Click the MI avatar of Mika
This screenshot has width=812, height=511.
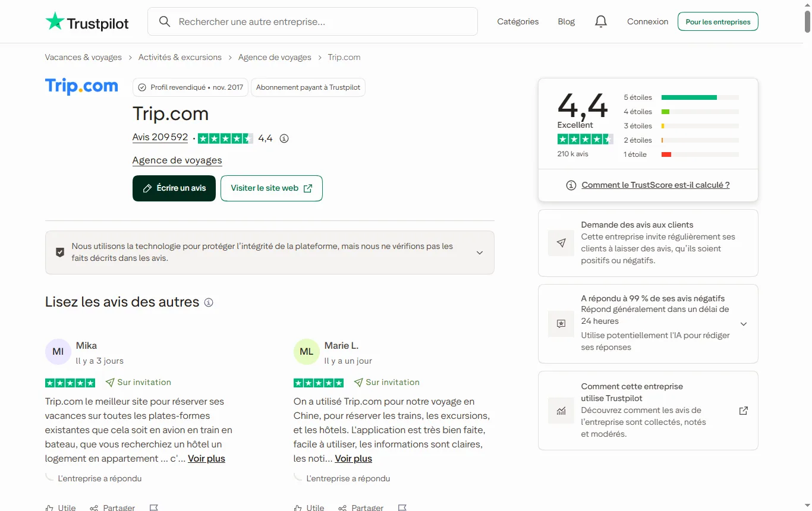coord(58,352)
